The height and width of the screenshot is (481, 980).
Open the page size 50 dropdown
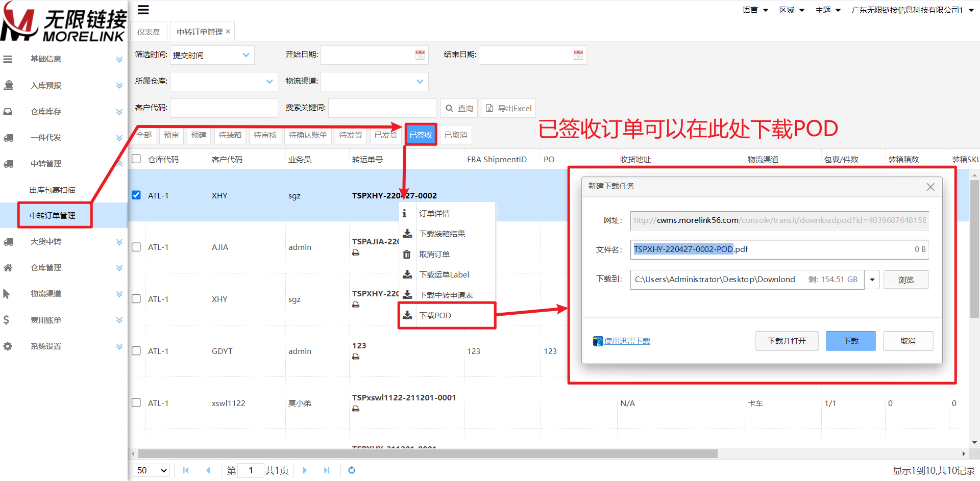pyautogui.click(x=152, y=470)
